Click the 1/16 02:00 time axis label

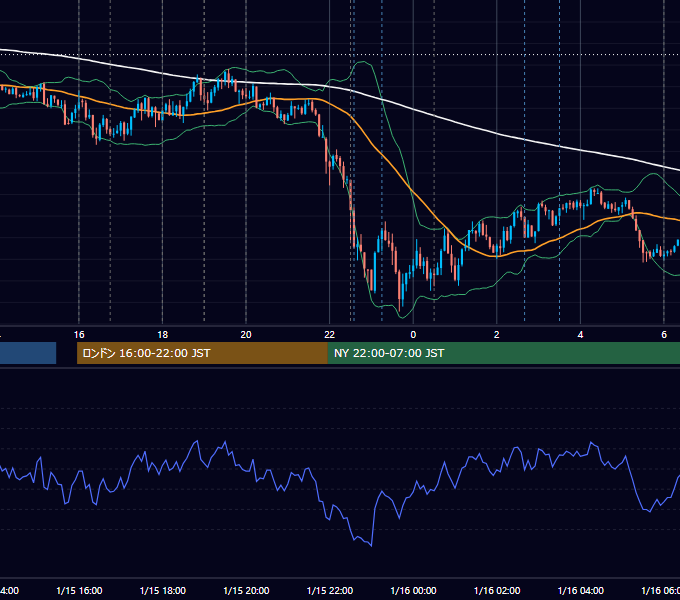pyautogui.click(x=497, y=590)
